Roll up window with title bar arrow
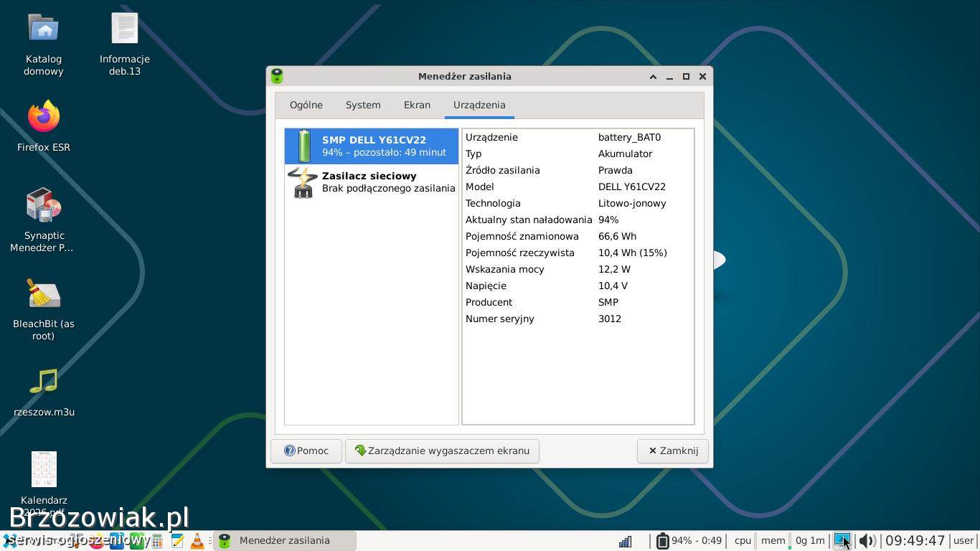This screenshot has width=980, height=551. [653, 77]
